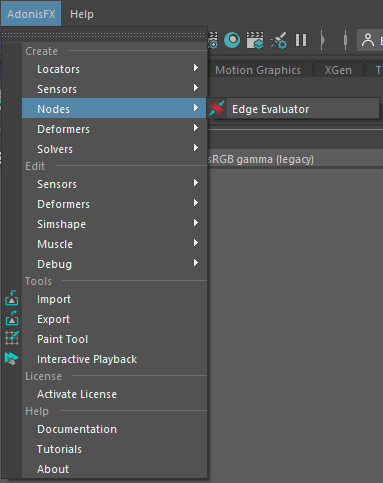383x483 pixels.
Task: Click the pause icon in toolbar
Action: click(x=301, y=40)
